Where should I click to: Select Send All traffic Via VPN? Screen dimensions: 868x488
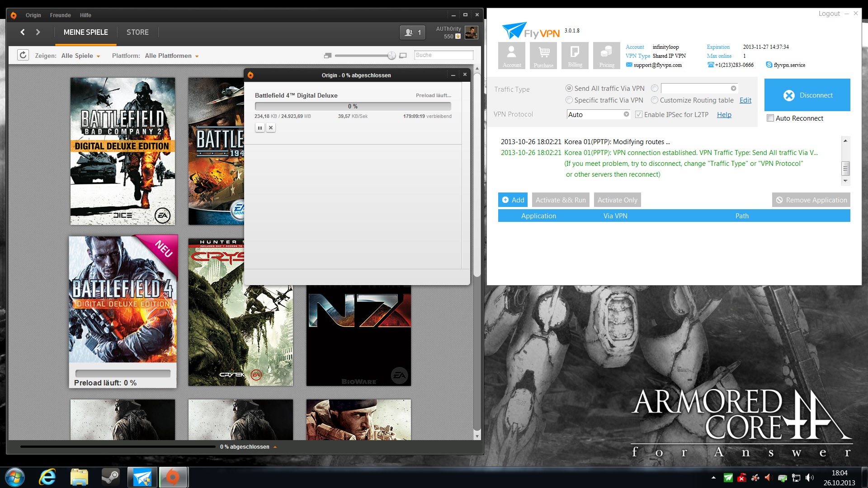569,88
